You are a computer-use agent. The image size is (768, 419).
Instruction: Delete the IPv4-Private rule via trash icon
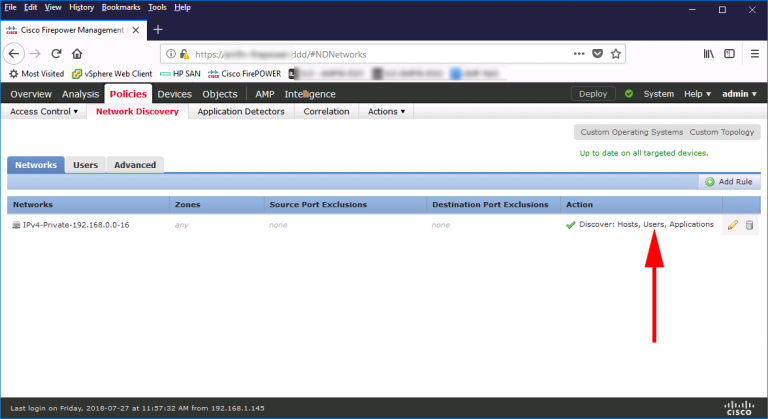point(749,225)
